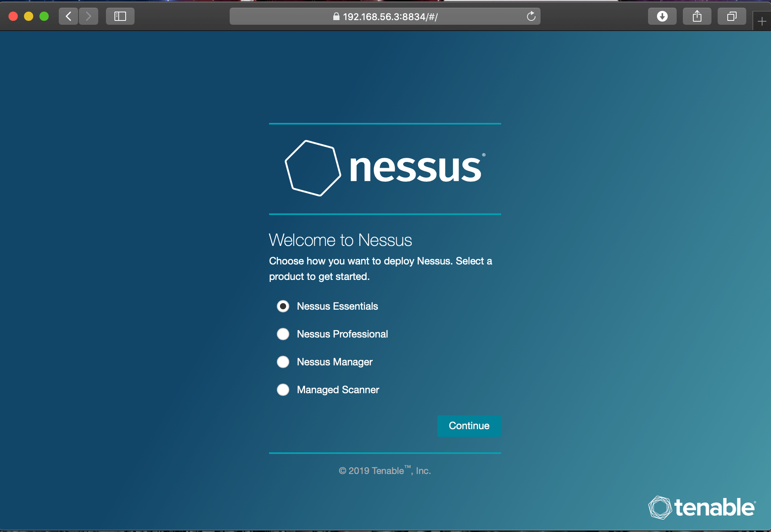Click the address bar URL field
This screenshot has width=771, height=532.
[x=391, y=17]
